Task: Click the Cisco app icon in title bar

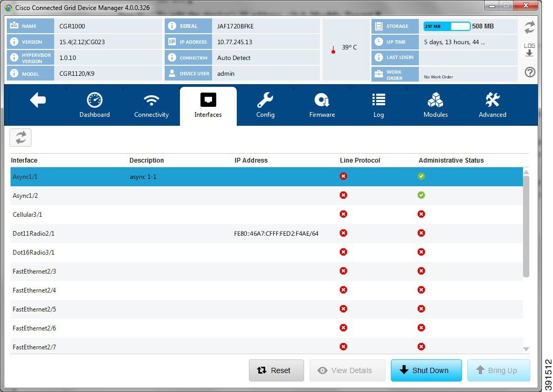Action: point(9,8)
